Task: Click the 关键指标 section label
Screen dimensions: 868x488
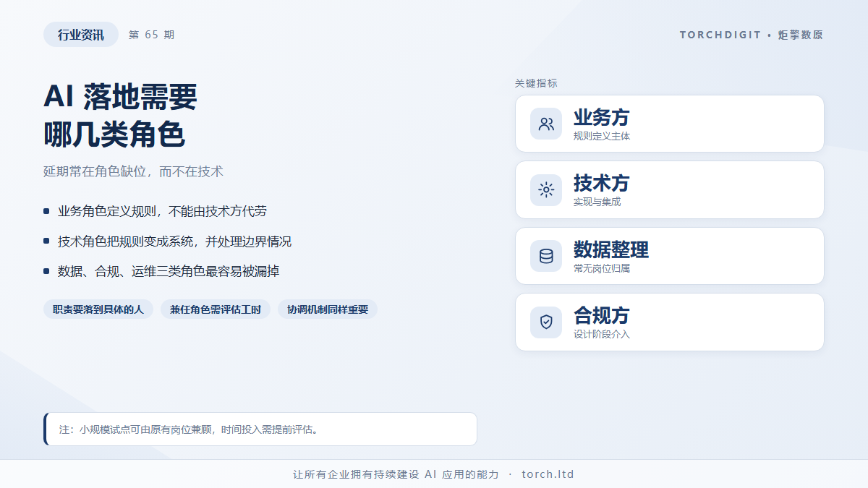Action: click(x=536, y=83)
